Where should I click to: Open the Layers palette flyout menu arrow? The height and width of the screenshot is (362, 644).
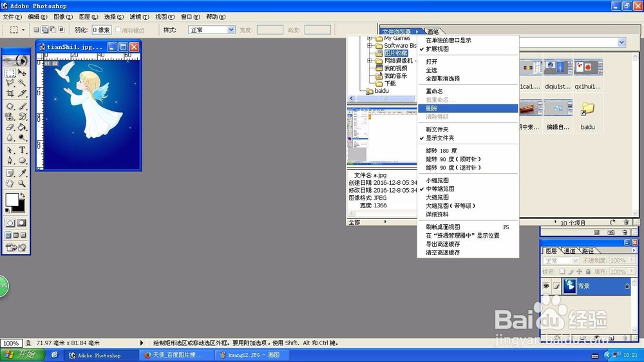pos(634,250)
